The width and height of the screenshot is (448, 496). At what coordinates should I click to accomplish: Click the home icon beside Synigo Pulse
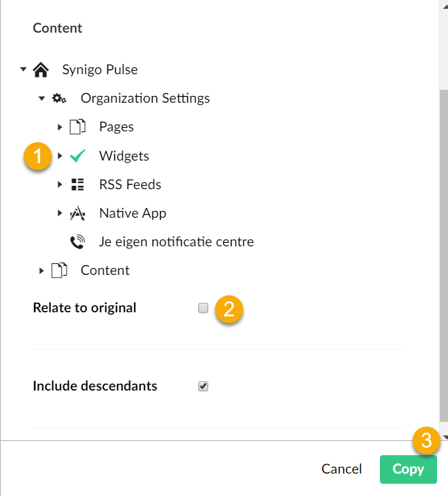click(41, 69)
